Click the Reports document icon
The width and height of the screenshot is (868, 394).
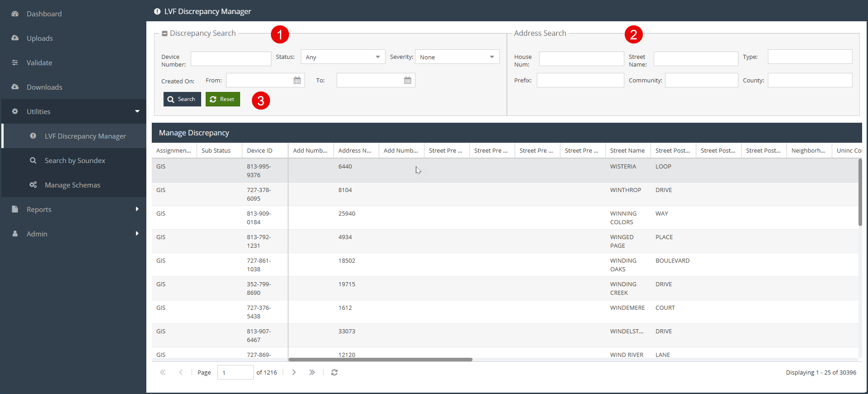15,209
